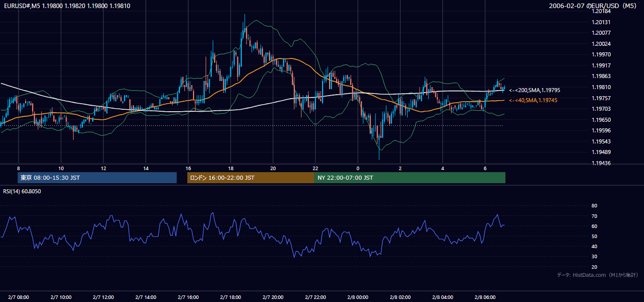The width and height of the screenshot is (644, 302).
Task: Click the 2/8 06:00 time label
Action: pyautogui.click(x=485, y=297)
